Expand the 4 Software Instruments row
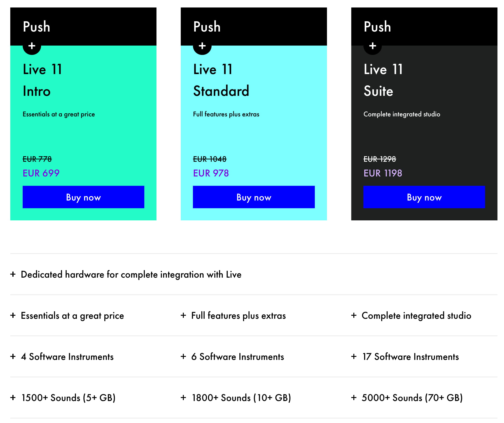This screenshot has height=423, width=504. 13,356
